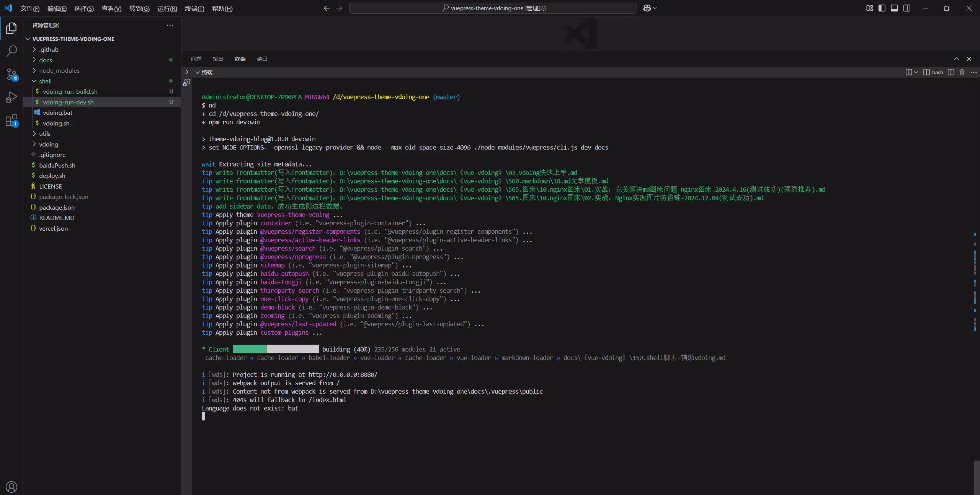
Task: Open the Accounts menu at bottom-left
Action: click(11, 487)
